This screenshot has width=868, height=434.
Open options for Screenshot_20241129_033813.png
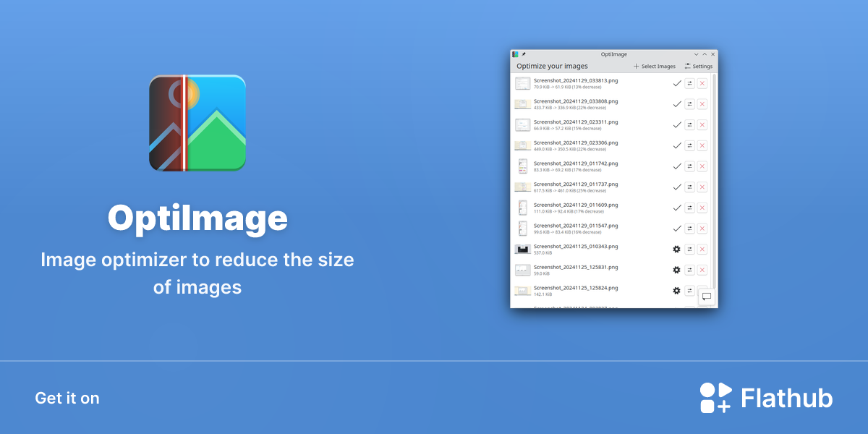pyautogui.click(x=689, y=83)
